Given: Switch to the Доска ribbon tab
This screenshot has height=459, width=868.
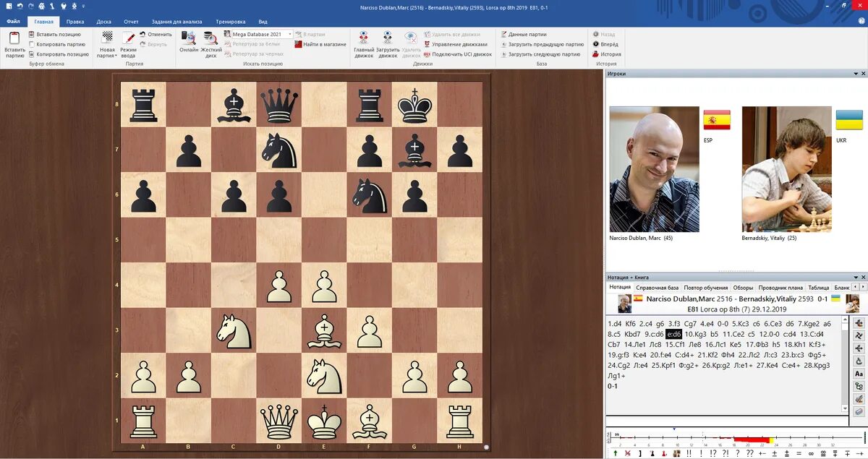Looking at the screenshot, I should [103, 22].
